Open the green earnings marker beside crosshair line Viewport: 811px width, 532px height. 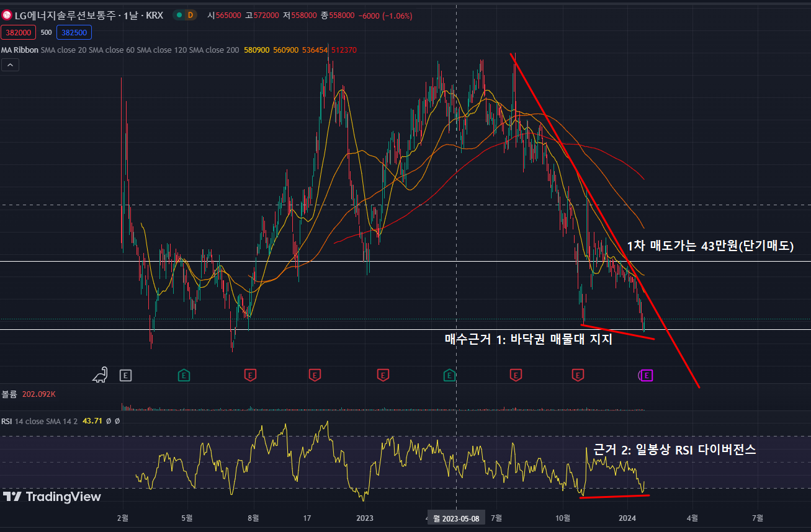pyautogui.click(x=449, y=375)
